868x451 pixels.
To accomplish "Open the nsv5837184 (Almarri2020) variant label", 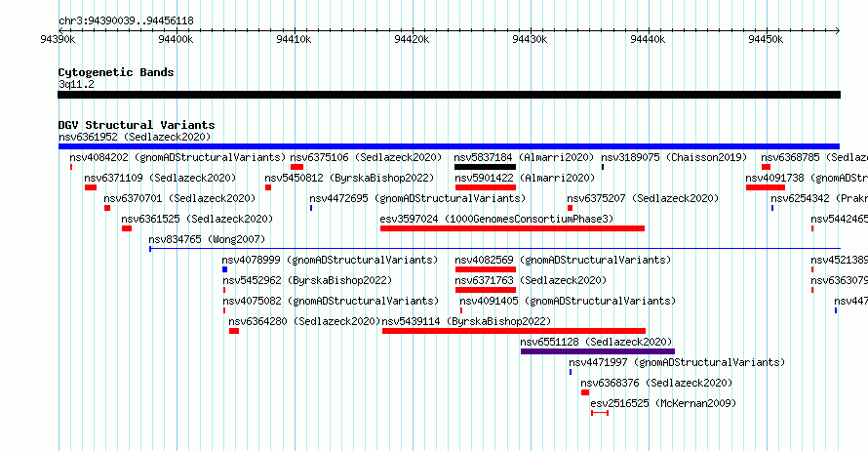I will [524, 157].
